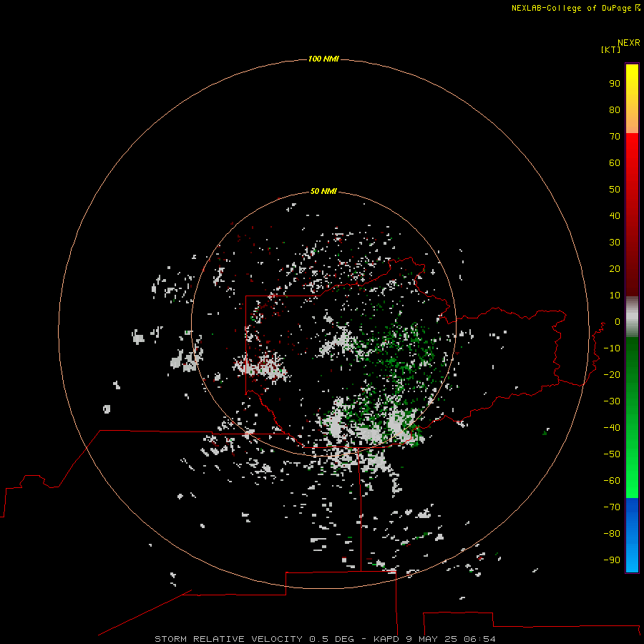
Task: Click the -70 value on the velocity scale
Action: (612, 507)
